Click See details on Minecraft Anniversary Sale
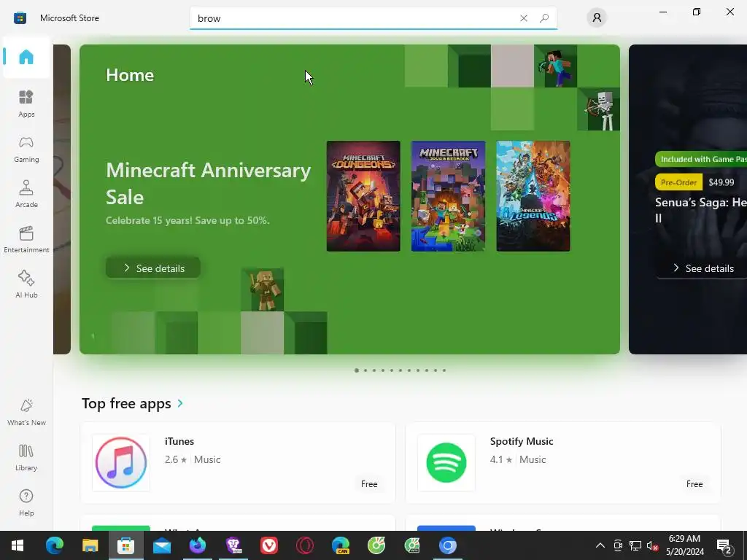The width and height of the screenshot is (747, 560). pos(153,268)
